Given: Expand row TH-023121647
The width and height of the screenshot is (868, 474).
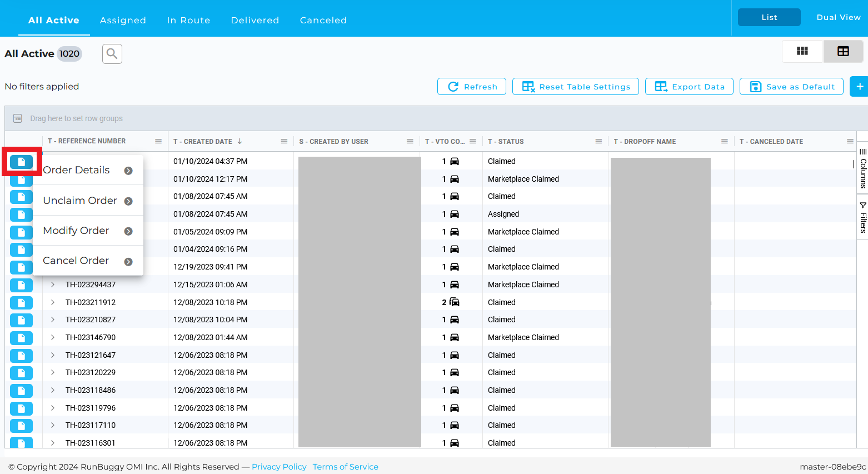Looking at the screenshot, I should pyautogui.click(x=53, y=355).
